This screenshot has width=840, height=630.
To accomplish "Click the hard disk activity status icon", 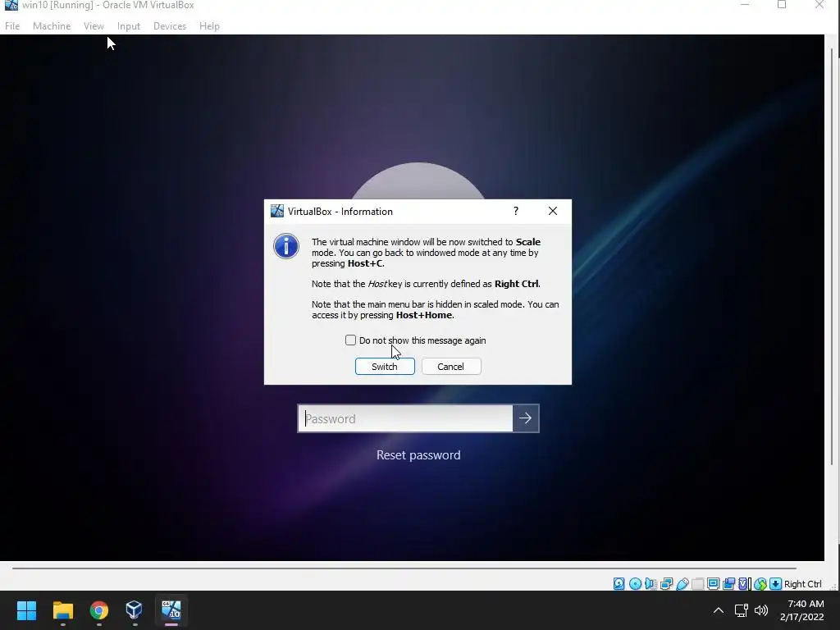I will point(619,584).
